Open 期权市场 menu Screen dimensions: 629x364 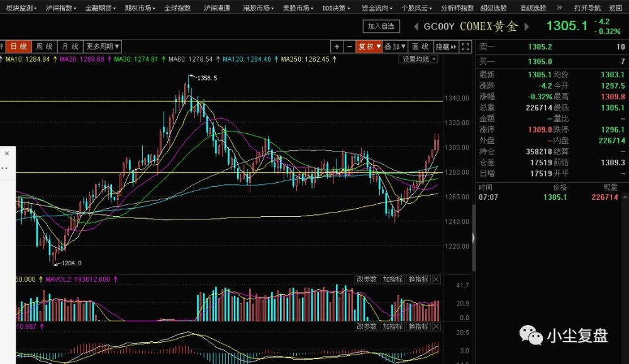click(x=140, y=8)
